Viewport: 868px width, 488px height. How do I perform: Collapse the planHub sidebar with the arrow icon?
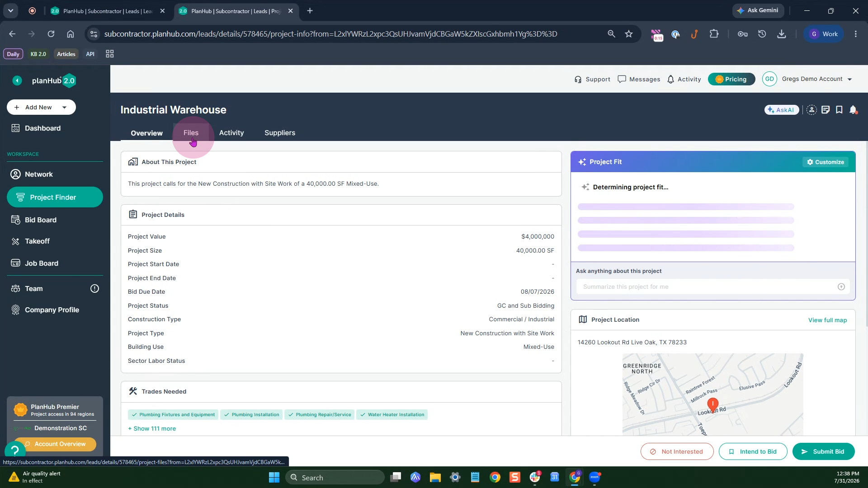pos(17,81)
